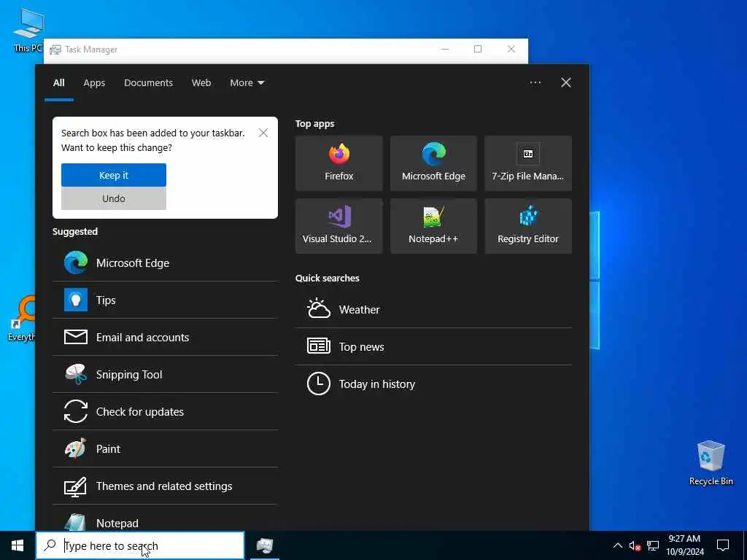Switch to the Web search tab
The height and width of the screenshot is (560, 747).
coord(201,82)
